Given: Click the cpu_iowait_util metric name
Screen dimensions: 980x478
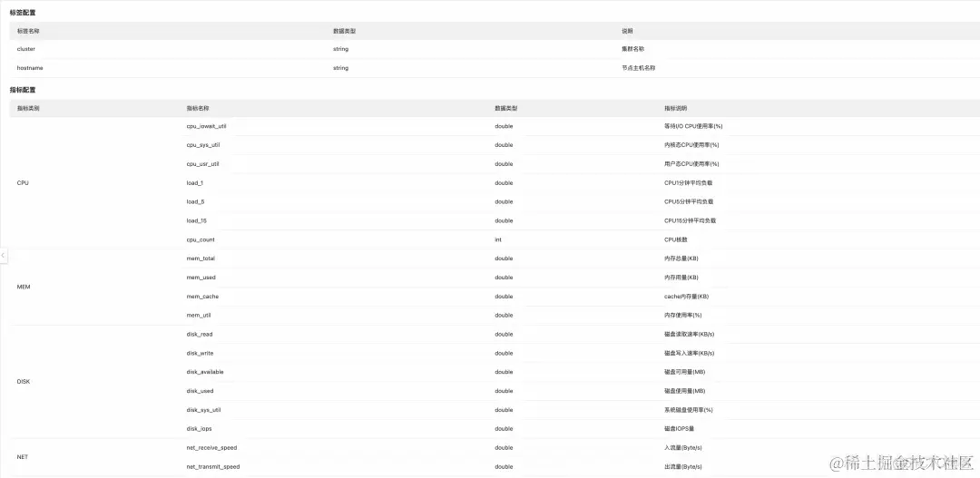Looking at the screenshot, I should pyautogui.click(x=206, y=126).
